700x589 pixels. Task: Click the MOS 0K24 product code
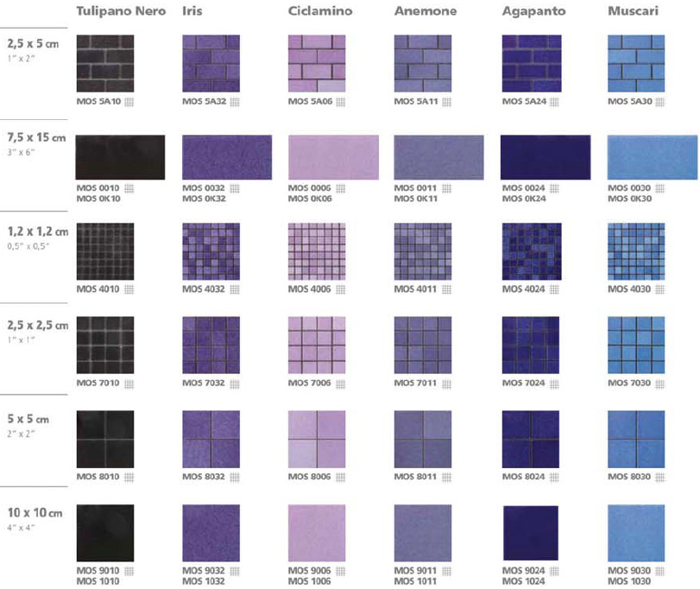coord(521,199)
